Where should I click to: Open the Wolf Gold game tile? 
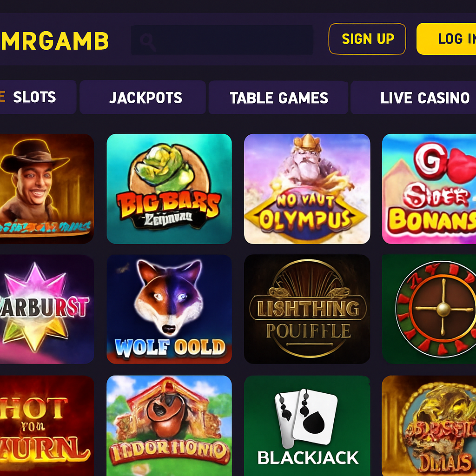[x=169, y=309]
